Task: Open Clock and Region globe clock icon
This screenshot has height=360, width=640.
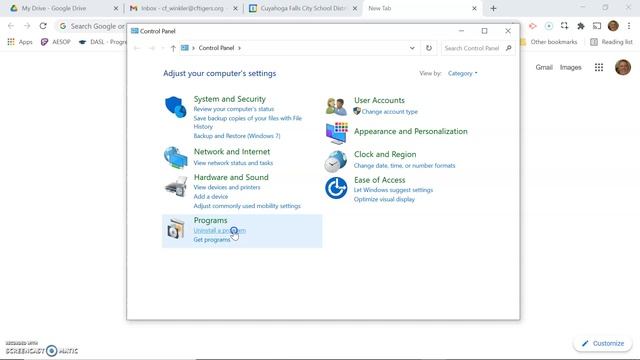Action: [x=336, y=161]
